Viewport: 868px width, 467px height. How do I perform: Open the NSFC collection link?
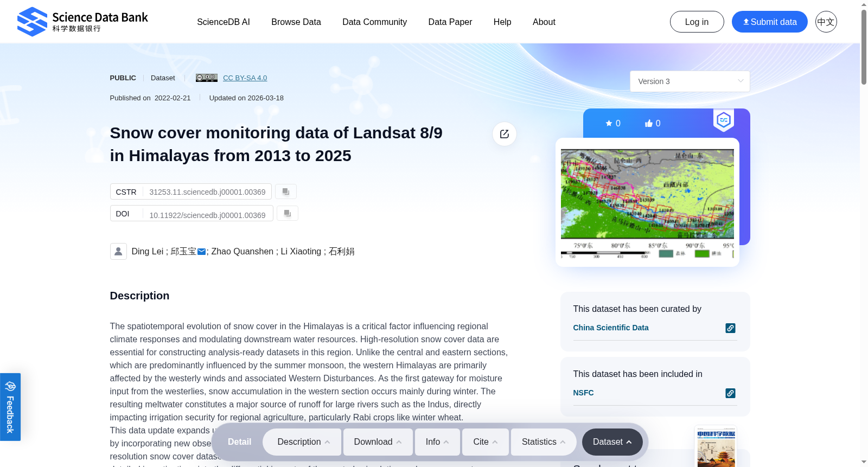tap(584, 393)
